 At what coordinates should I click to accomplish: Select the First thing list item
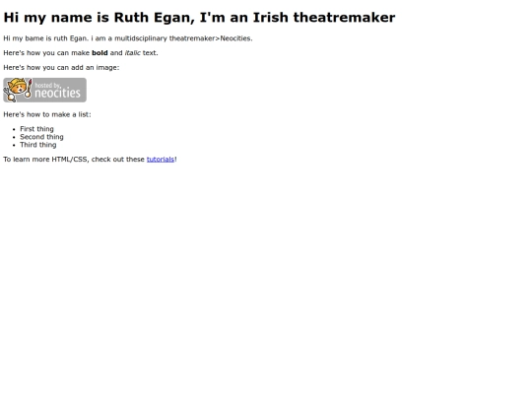(36, 129)
